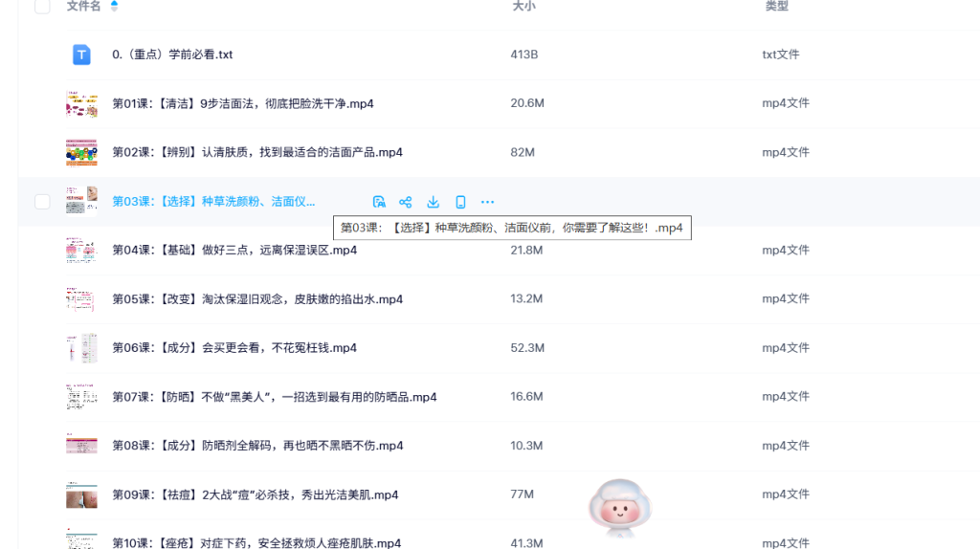Open the more options (three dots) menu
The image size is (980, 549).
coord(487,202)
